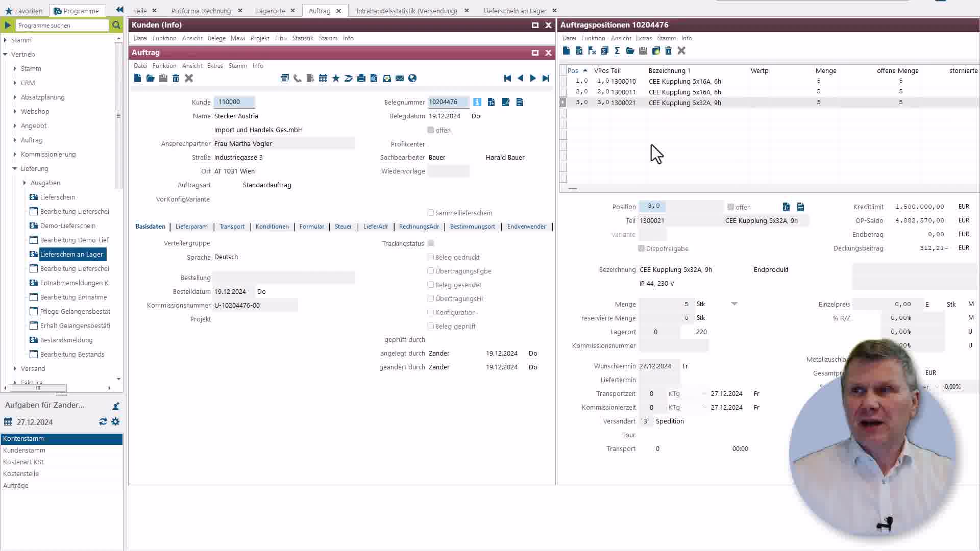Switch to the Lieferparam tab
The image size is (980, 551).
click(191, 227)
